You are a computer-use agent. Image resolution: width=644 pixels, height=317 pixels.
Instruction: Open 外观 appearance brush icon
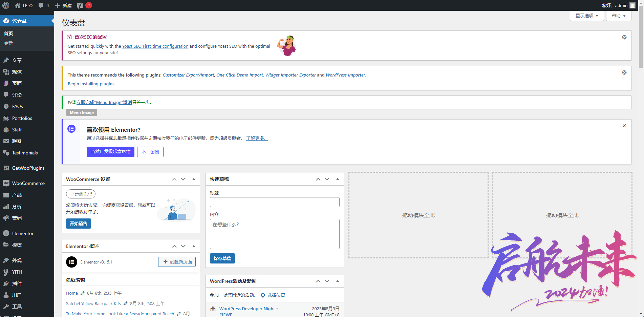[6, 260]
